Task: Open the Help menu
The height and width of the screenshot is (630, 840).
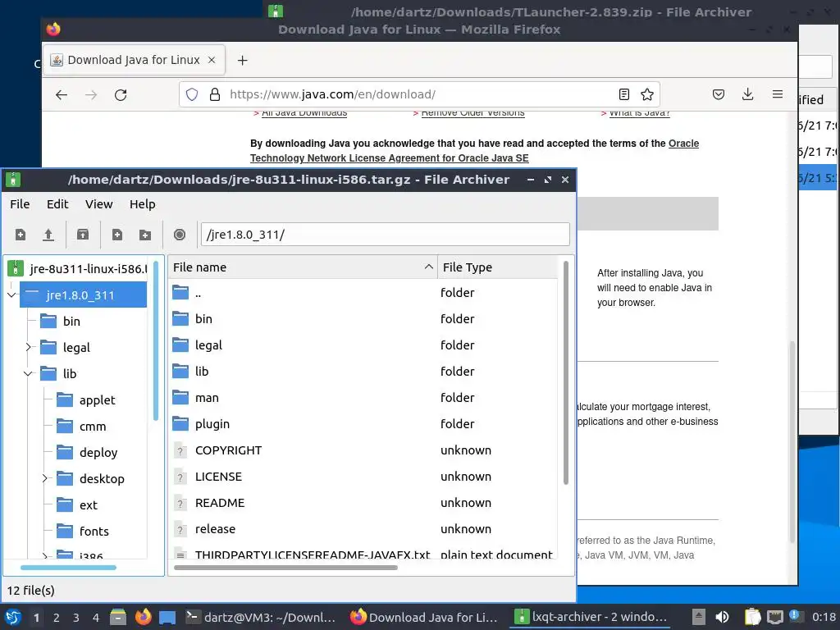Action: pos(143,204)
